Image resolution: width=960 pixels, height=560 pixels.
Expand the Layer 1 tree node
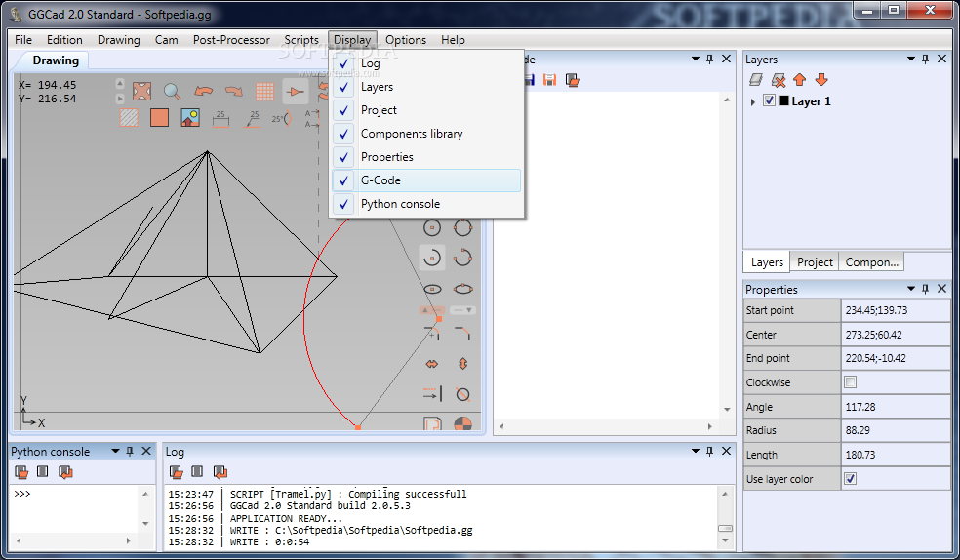pyautogui.click(x=753, y=101)
